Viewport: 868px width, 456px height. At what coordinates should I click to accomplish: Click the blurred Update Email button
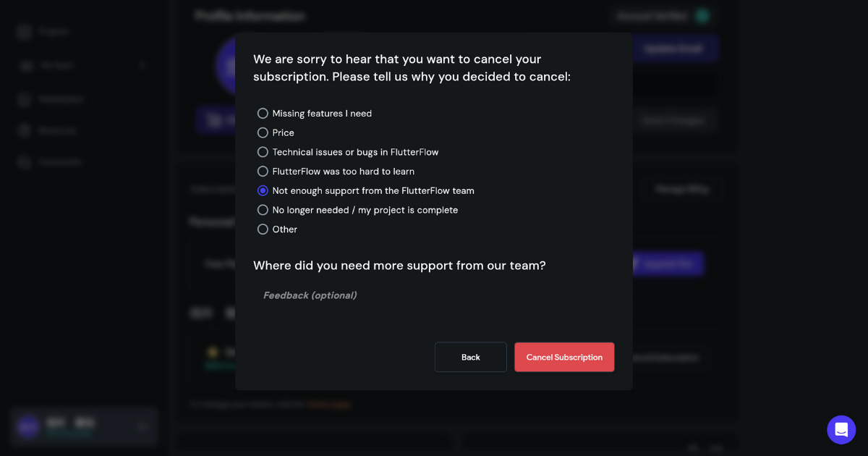coord(673,48)
